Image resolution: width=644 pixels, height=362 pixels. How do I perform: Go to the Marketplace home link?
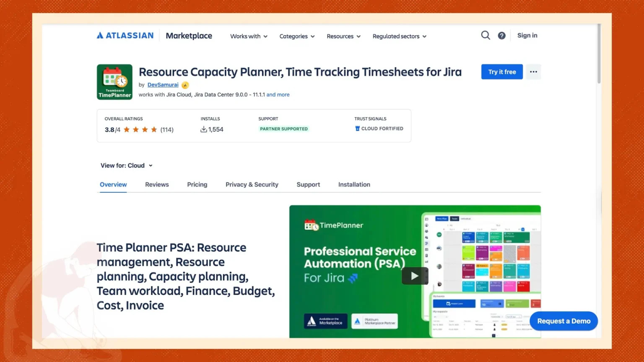coord(189,36)
